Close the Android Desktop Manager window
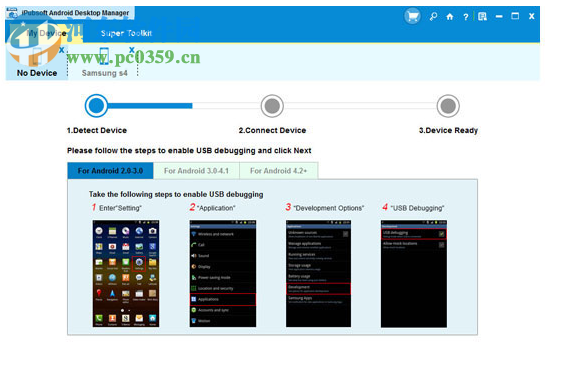This screenshot has width=578, height=372. pos(531,16)
